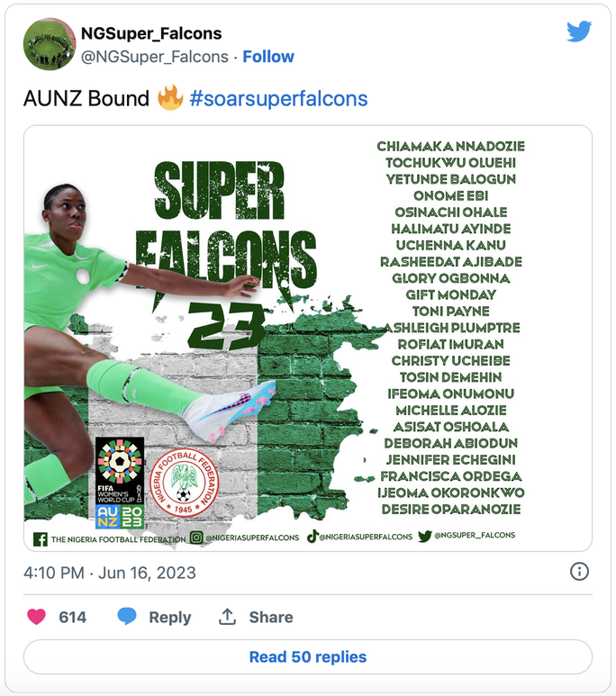Click the Facebook icon in the poster
Screen dimensions: 616x696
coord(40,538)
